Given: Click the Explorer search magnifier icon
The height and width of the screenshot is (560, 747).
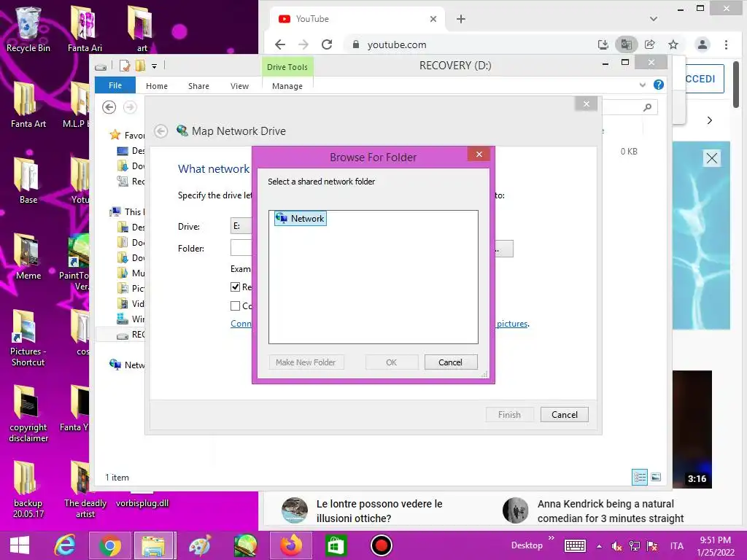Looking at the screenshot, I should [x=647, y=108].
